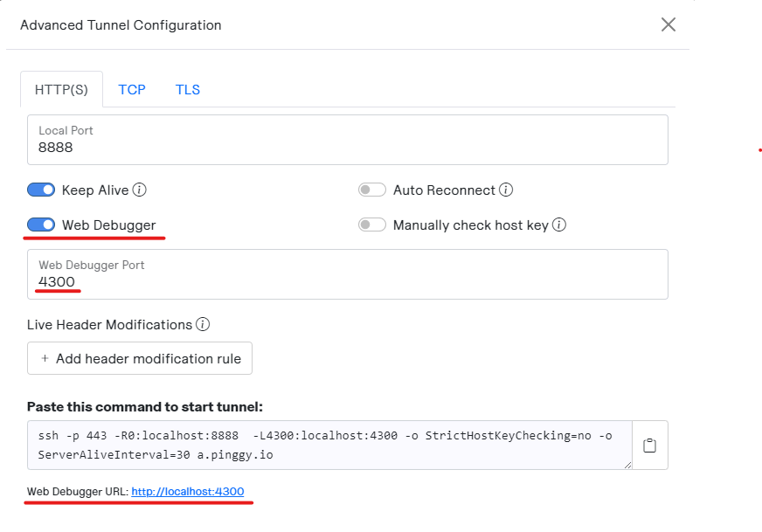The height and width of the screenshot is (532, 762).
Task: Edit the Local Port field
Action: click(x=348, y=140)
